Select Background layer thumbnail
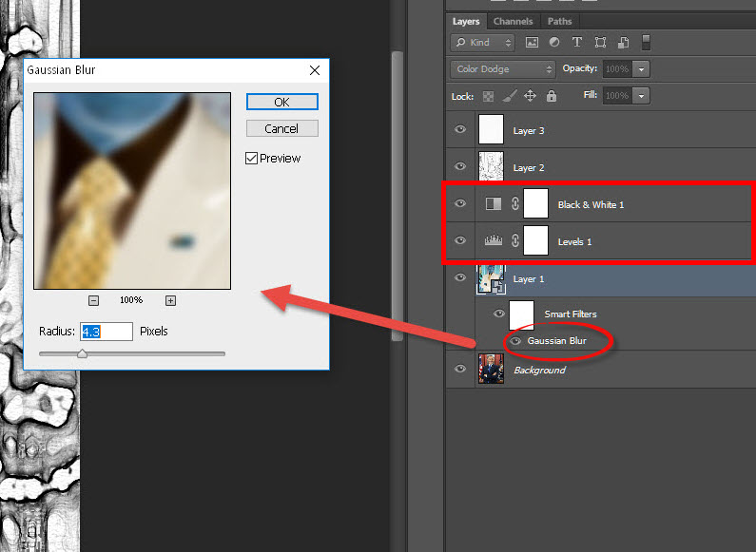This screenshot has width=756, height=552. (x=491, y=369)
